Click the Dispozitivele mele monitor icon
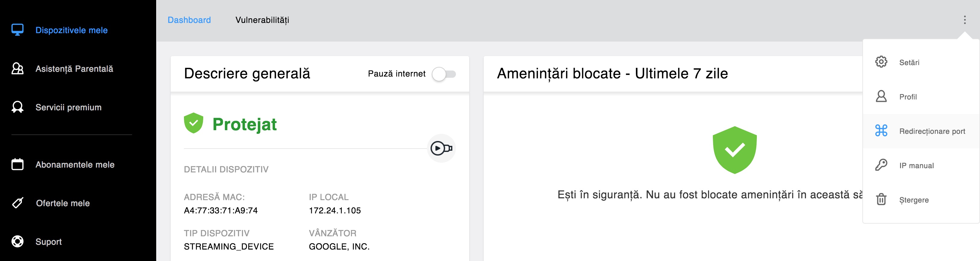 pyautogui.click(x=17, y=30)
